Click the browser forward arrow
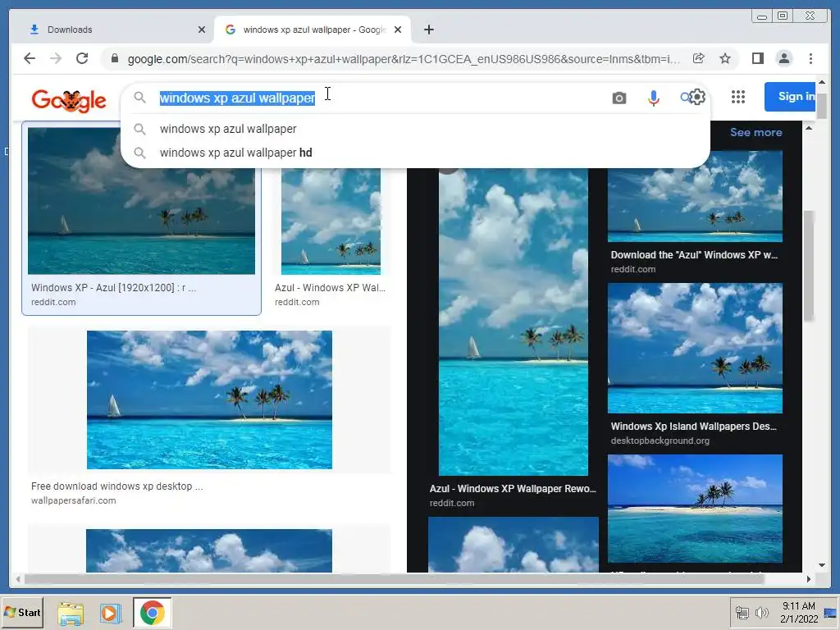 tap(56, 58)
